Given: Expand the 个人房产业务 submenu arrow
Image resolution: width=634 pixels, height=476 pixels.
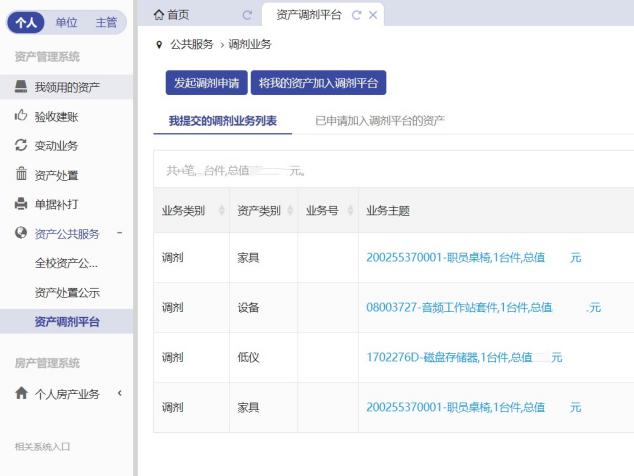Looking at the screenshot, I should (119, 394).
